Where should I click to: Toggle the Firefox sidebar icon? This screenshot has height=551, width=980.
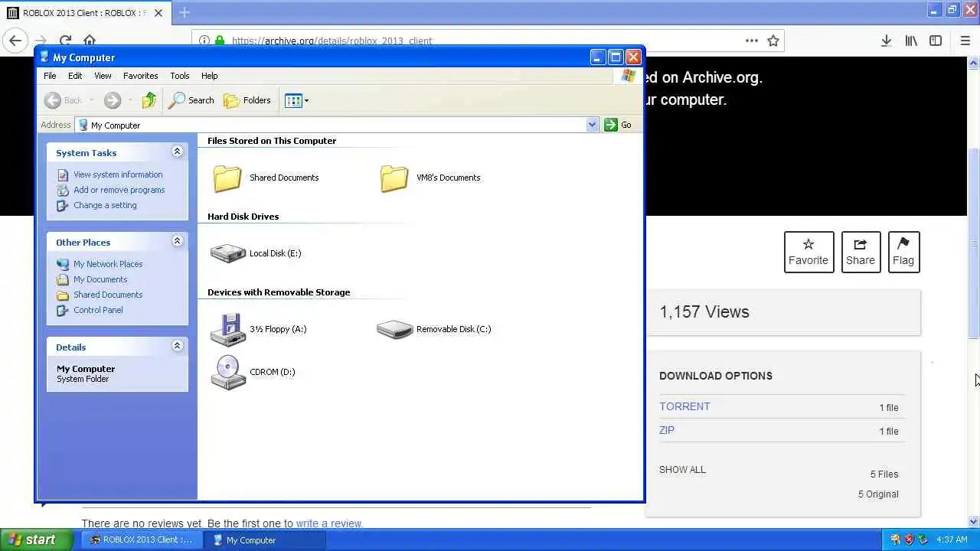click(936, 41)
